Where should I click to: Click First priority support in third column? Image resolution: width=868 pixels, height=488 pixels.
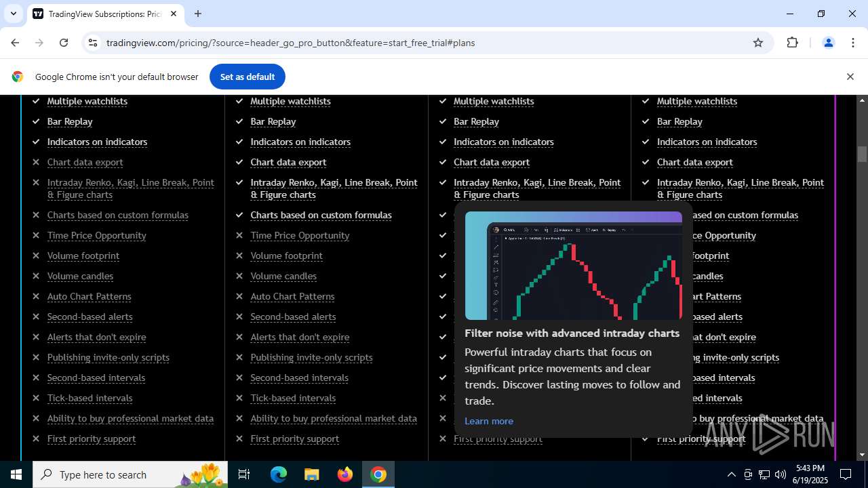[498, 439]
